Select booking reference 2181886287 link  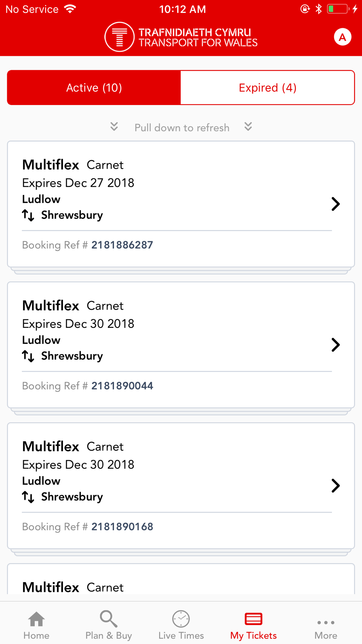[122, 245]
